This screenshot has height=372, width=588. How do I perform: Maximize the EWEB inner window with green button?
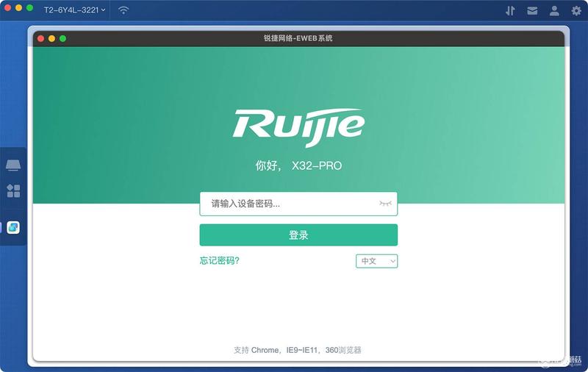pos(62,38)
